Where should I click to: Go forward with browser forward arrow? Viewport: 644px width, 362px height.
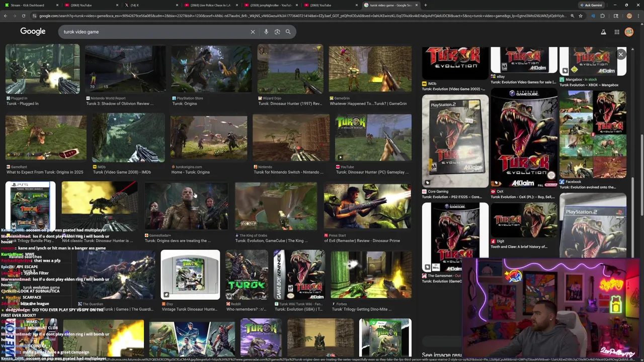click(x=15, y=16)
